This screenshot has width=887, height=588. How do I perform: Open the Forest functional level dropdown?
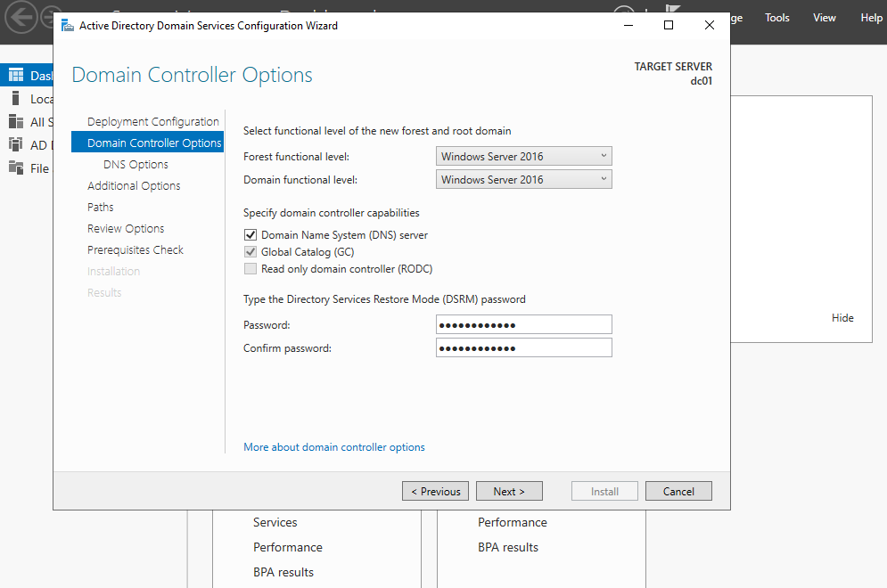[x=524, y=156]
